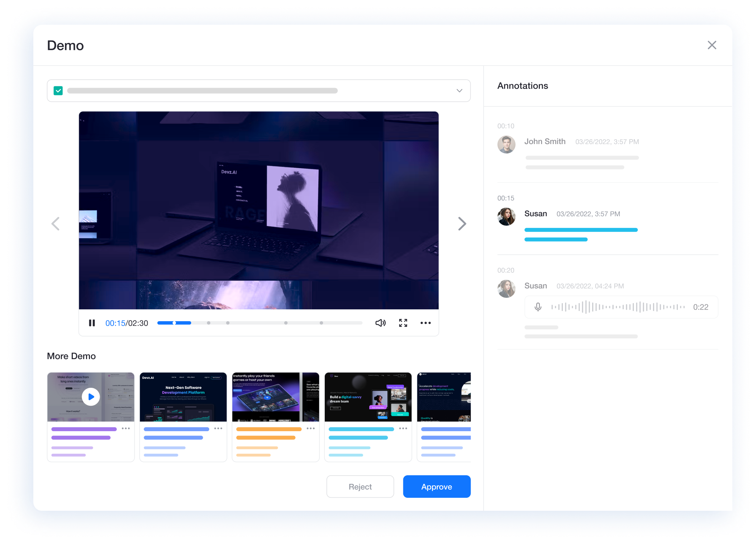Viewport: 756px width, 543px height.
Task: Click the Approve button
Action: click(436, 486)
